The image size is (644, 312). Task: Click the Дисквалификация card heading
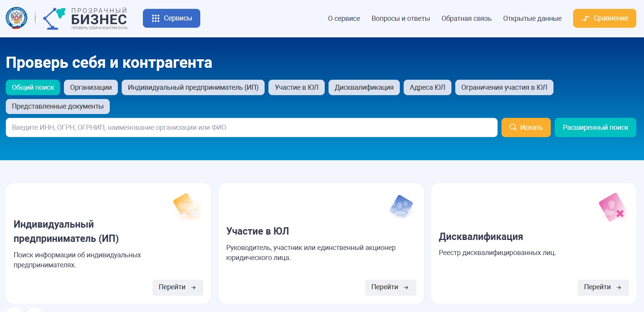481,237
